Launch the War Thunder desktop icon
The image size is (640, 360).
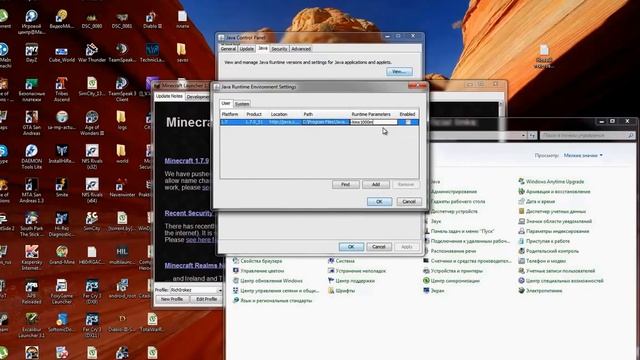coord(92,53)
